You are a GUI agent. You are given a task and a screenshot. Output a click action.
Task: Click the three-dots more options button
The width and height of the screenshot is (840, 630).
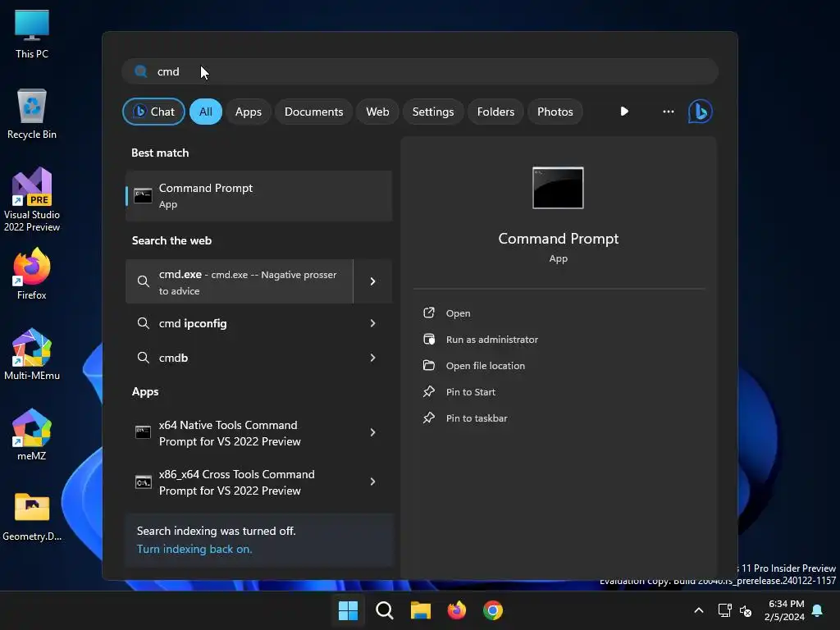pos(668,112)
